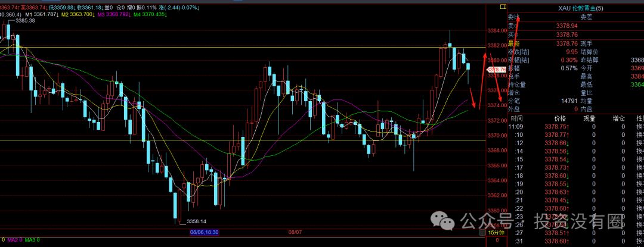Viewport: 644px width, 247px height.
Task: Click the 持仓量 label
Action: pos(516,85)
